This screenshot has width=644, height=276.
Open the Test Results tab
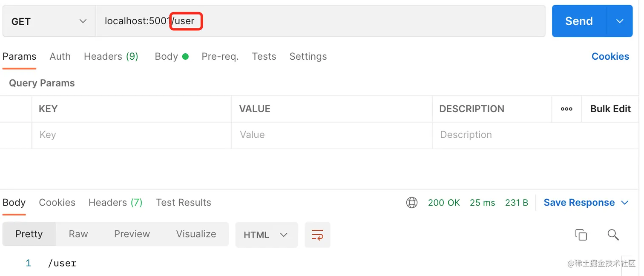coord(183,203)
